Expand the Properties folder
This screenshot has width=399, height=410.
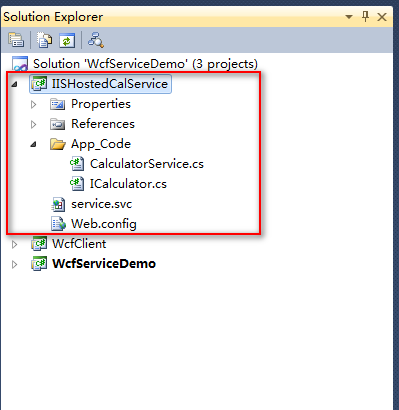[x=34, y=104]
